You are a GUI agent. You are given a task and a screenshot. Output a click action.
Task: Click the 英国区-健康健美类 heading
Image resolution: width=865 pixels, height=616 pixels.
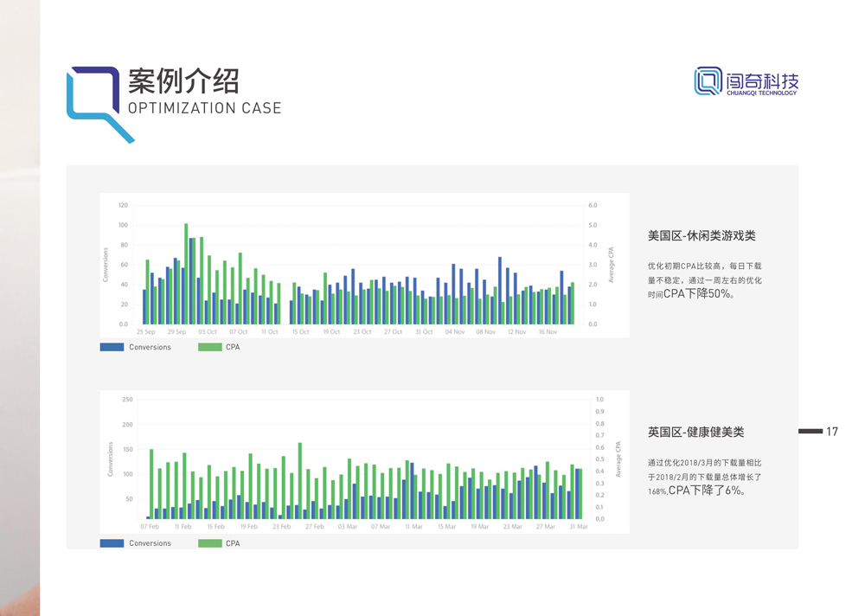point(695,432)
